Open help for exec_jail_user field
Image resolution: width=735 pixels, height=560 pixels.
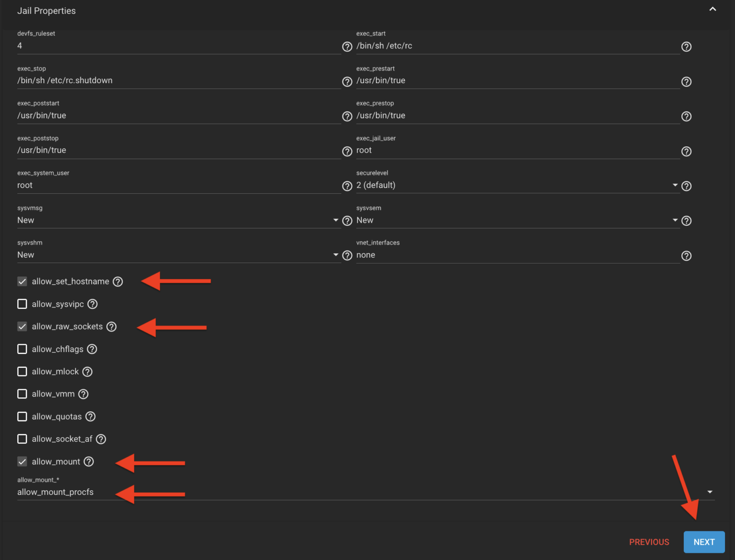click(x=686, y=151)
